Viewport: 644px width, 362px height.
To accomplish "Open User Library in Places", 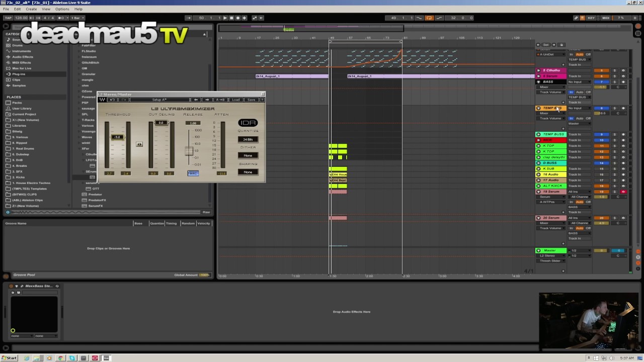I will pyautogui.click(x=22, y=108).
